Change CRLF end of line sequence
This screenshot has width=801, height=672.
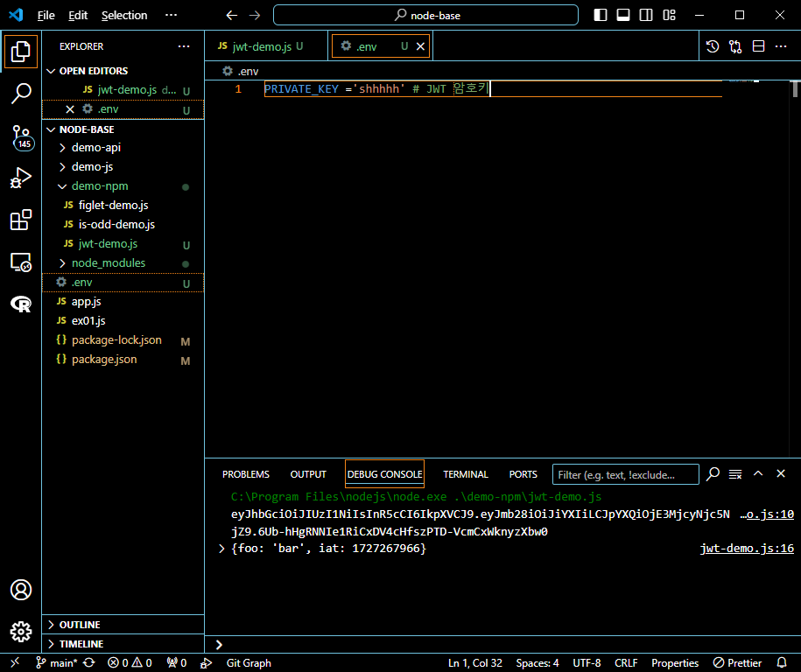pos(626,662)
